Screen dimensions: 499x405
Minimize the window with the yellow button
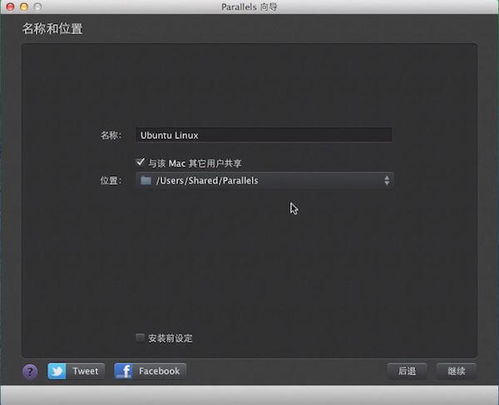click(24, 7)
